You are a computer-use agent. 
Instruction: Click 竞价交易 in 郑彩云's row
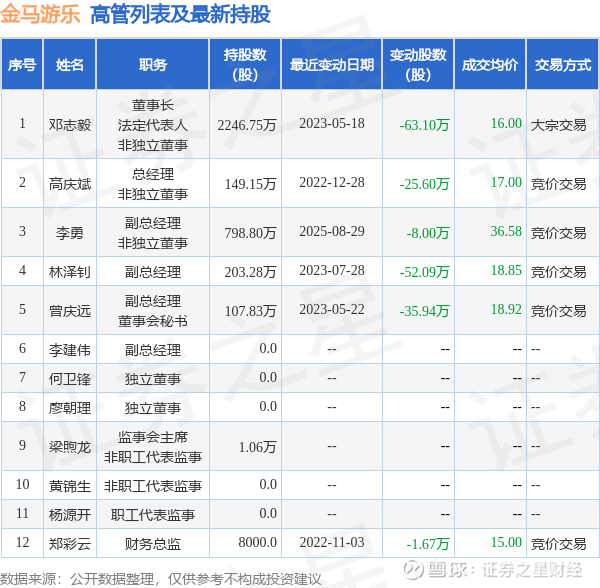tap(559, 544)
